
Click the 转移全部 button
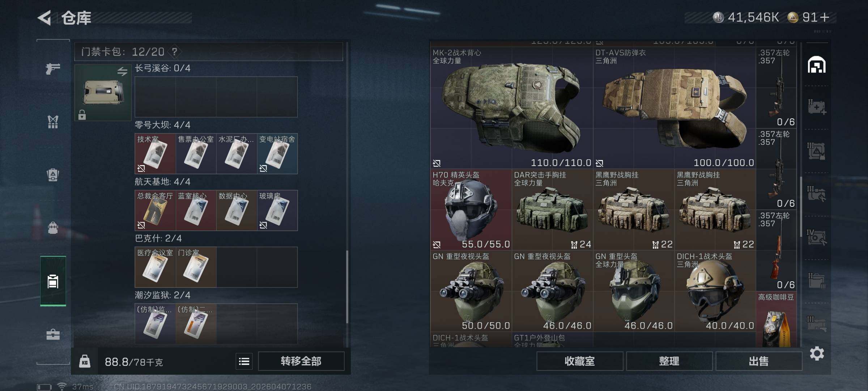pyautogui.click(x=301, y=361)
